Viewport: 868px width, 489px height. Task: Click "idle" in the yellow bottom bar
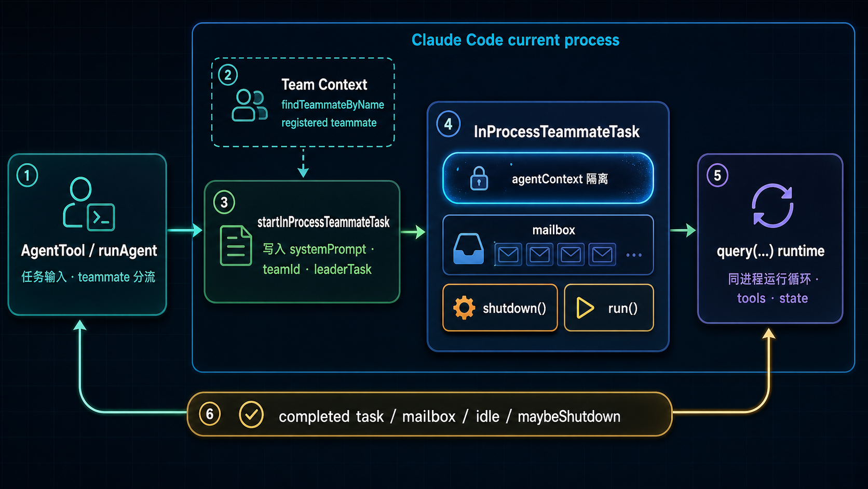point(487,416)
